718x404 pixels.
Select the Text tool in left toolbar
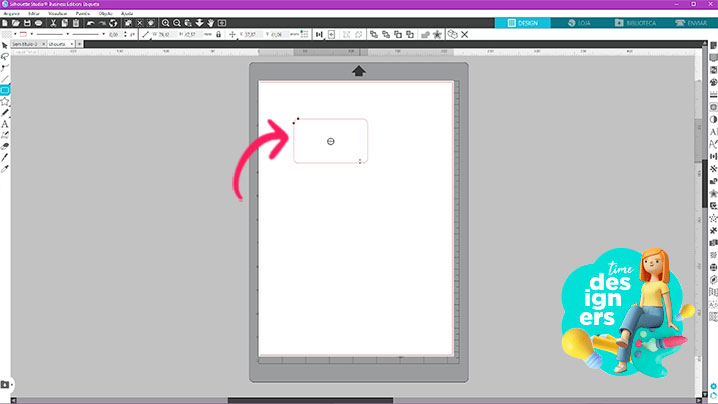pos(5,124)
